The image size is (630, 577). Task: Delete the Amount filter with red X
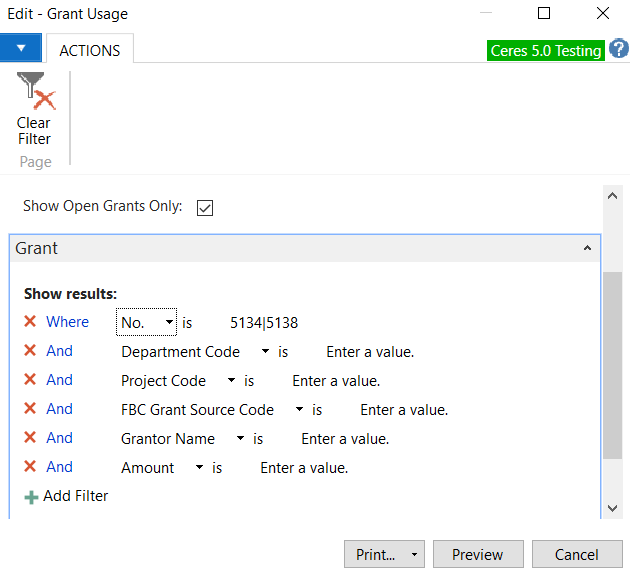(30, 467)
